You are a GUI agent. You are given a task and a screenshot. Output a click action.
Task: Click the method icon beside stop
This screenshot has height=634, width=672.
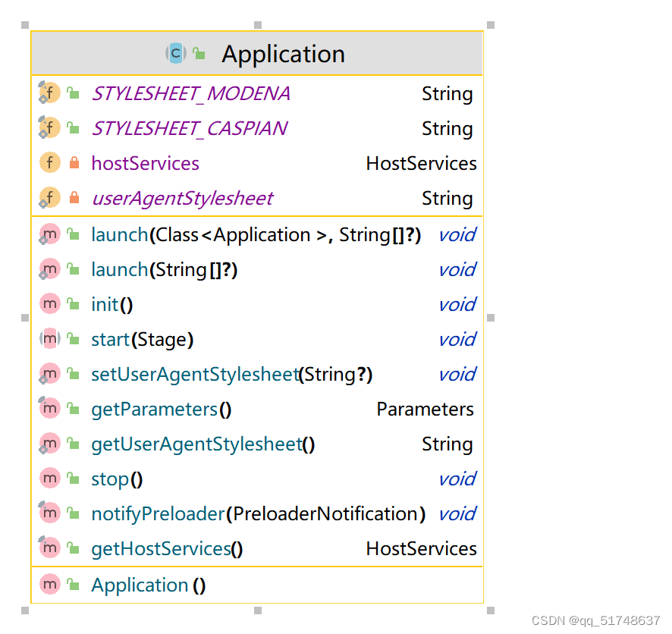coord(49,479)
